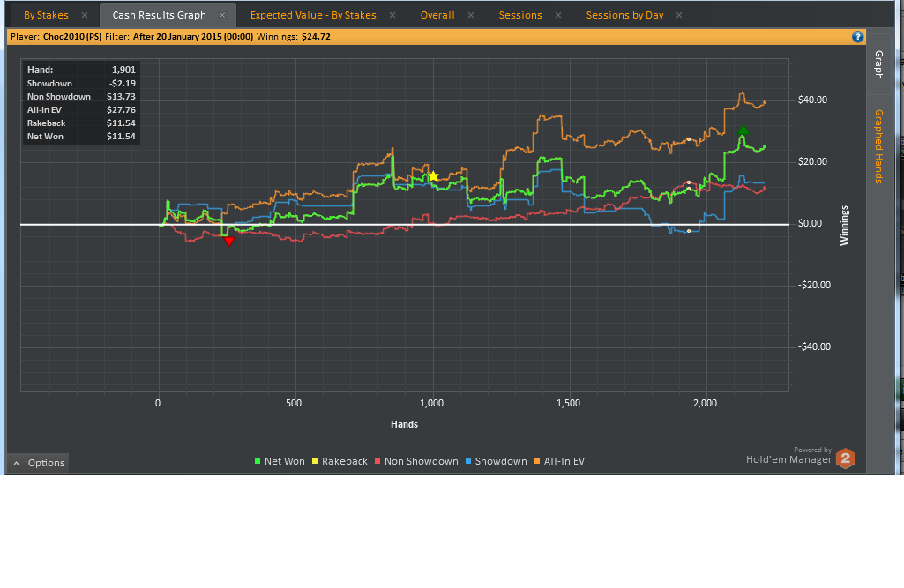This screenshot has height=588, width=904.
Task: Click the player name Choc2010 (PS)
Action: (72, 37)
